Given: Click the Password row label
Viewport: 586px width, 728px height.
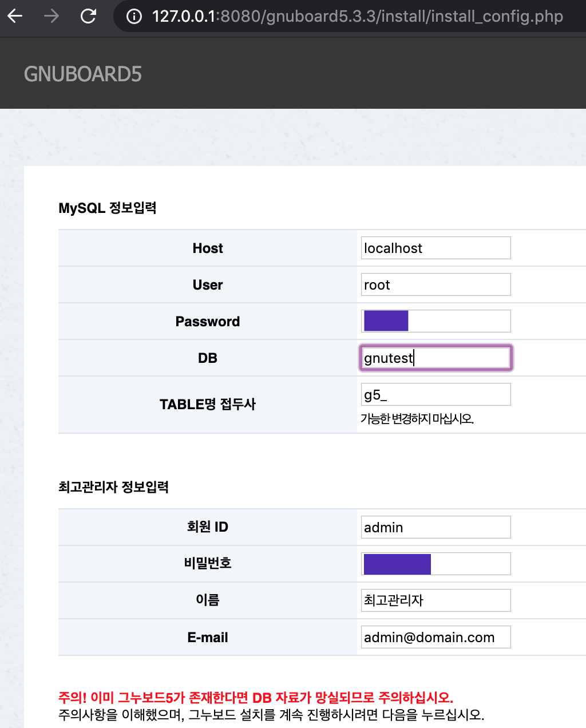Looking at the screenshot, I should pos(208,322).
